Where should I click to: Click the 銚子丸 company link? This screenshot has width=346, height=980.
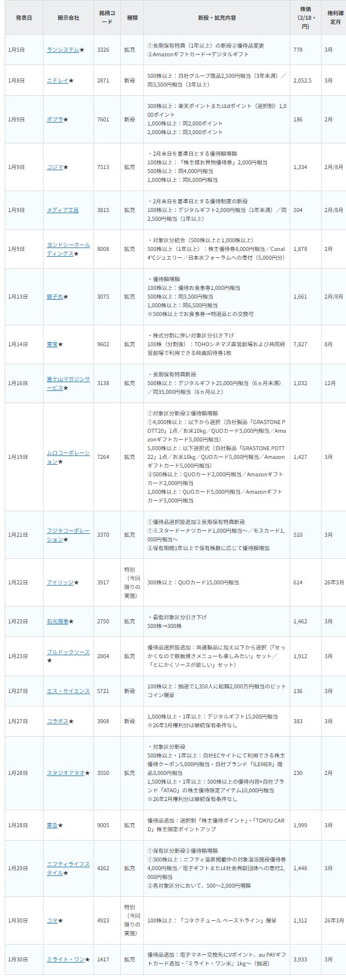55,297
